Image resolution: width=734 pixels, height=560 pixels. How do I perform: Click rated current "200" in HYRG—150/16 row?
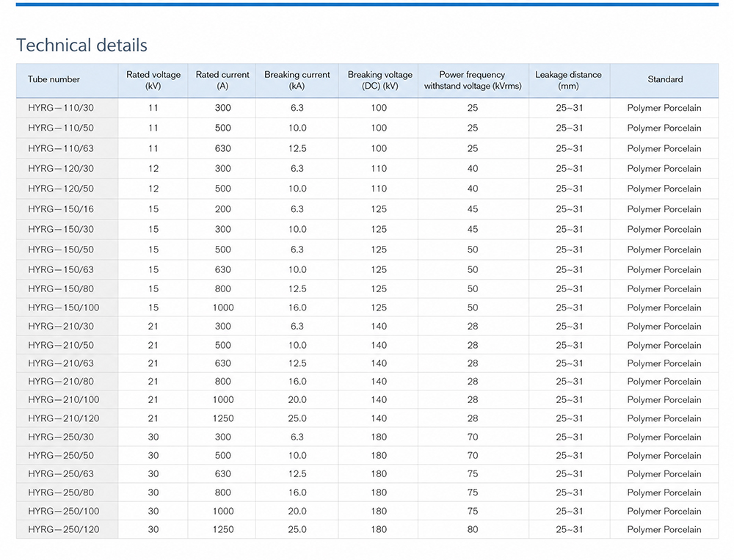coord(223,209)
